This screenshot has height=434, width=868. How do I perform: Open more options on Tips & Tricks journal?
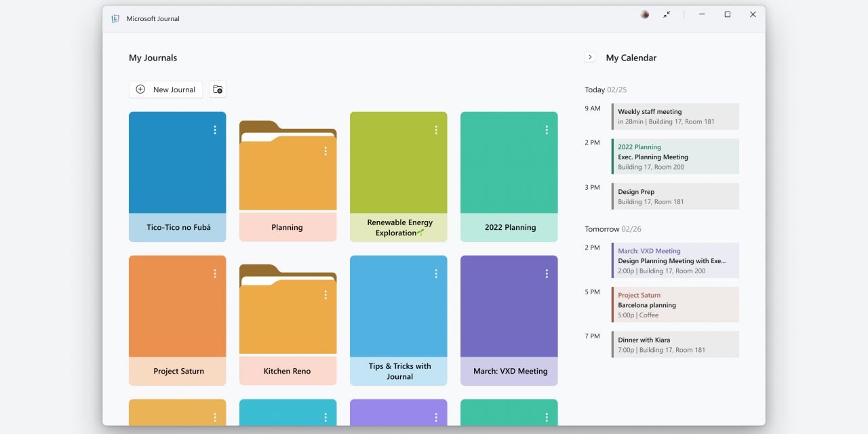436,274
